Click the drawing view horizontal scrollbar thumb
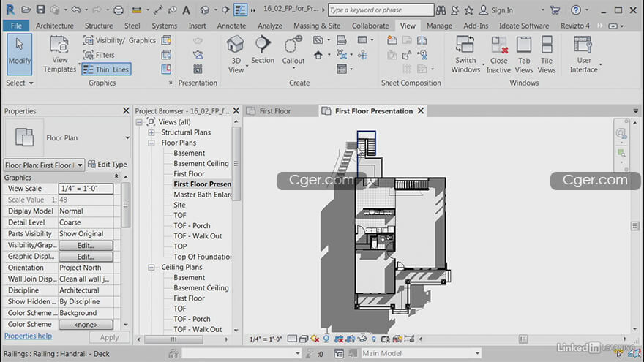Image resolution: width=644 pixels, height=362 pixels. coord(523,339)
